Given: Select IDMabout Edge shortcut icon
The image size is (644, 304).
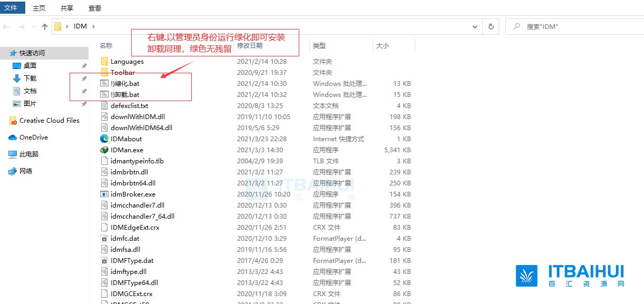Looking at the screenshot, I should pos(104,139).
